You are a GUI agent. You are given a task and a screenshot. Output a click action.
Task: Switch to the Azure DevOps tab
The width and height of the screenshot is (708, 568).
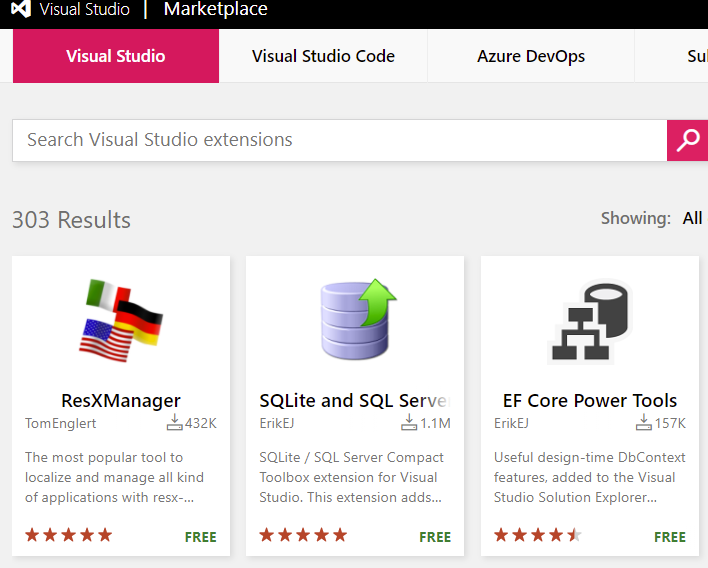[531, 56]
